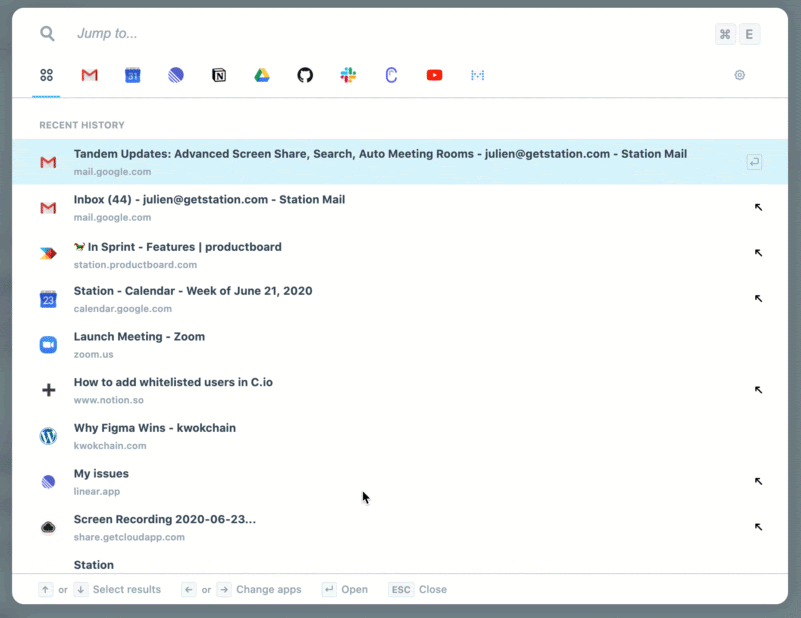Switch to the Google Drive app tab
Image resolution: width=801 pixels, height=618 pixels.
pyautogui.click(x=262, y=76)
